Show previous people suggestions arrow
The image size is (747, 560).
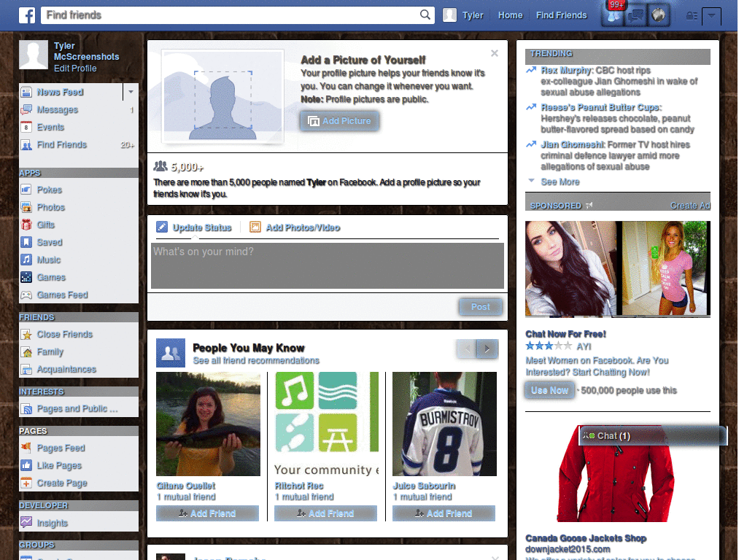(467, 349)
